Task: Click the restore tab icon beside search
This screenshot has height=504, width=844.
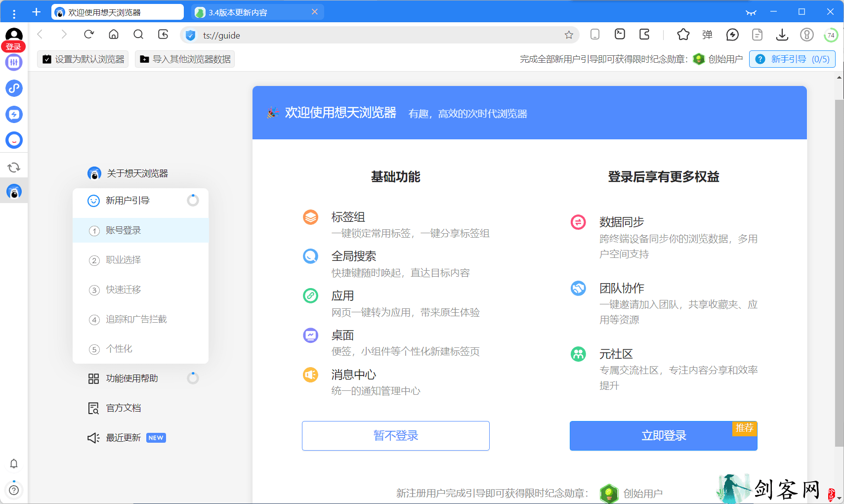Action: pos(163,34)
